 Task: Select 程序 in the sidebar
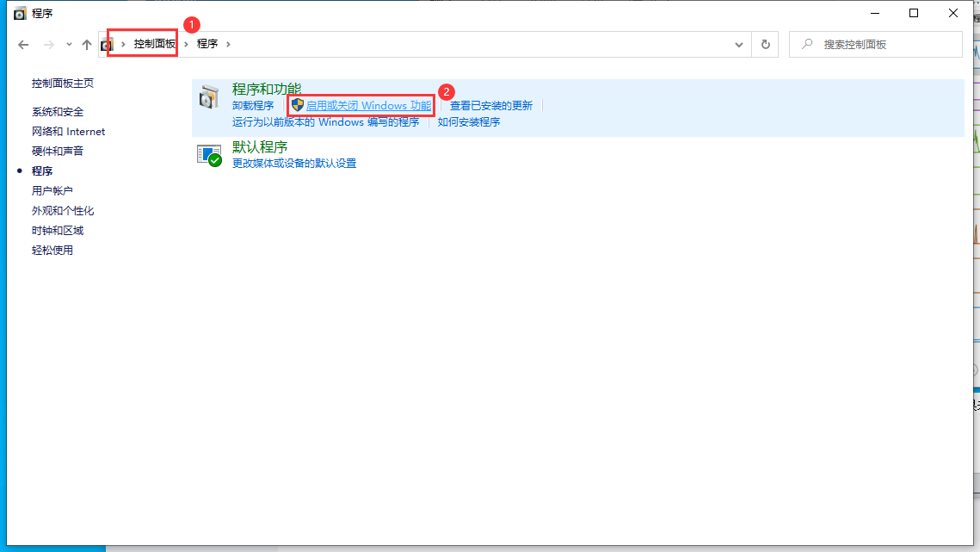pos(42,171)
